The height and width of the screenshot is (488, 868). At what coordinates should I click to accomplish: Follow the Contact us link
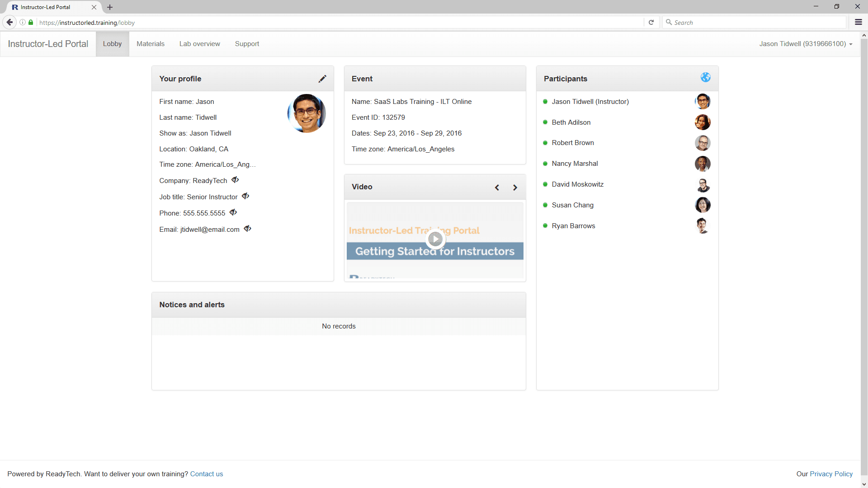pos(206,474)
